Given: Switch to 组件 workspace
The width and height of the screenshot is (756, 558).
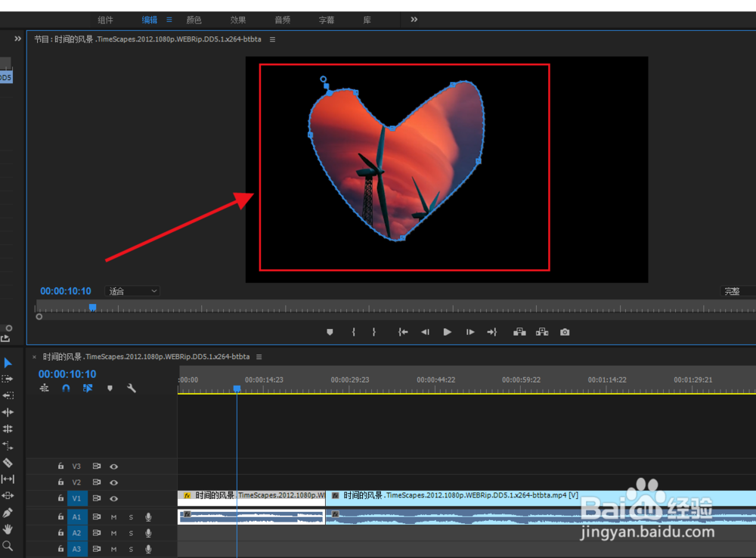Looking at the screenshot, I should point(105,20).
